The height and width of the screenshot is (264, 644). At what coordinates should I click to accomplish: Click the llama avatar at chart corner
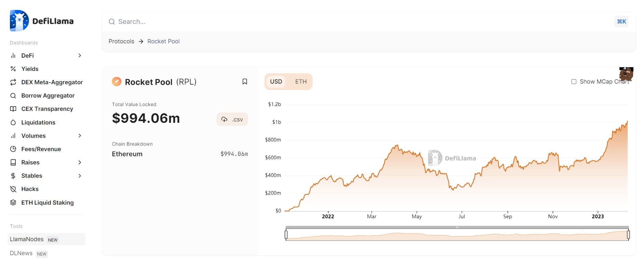click(x=626, y=74)
